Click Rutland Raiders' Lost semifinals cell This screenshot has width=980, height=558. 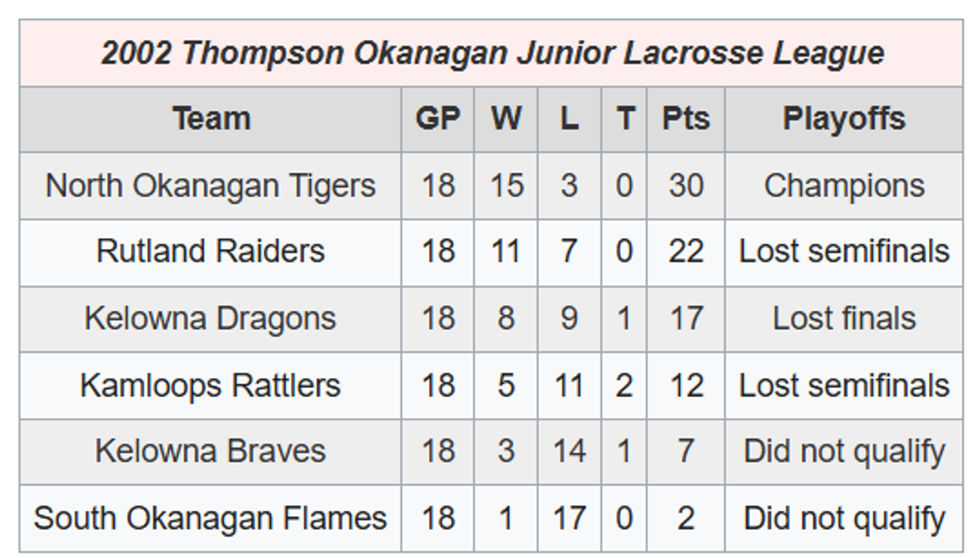844,253
